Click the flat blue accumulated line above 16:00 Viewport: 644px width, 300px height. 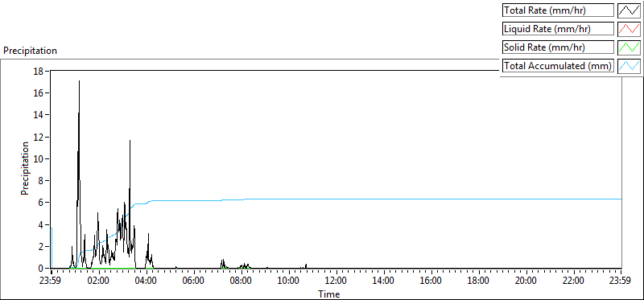(431, 199)
